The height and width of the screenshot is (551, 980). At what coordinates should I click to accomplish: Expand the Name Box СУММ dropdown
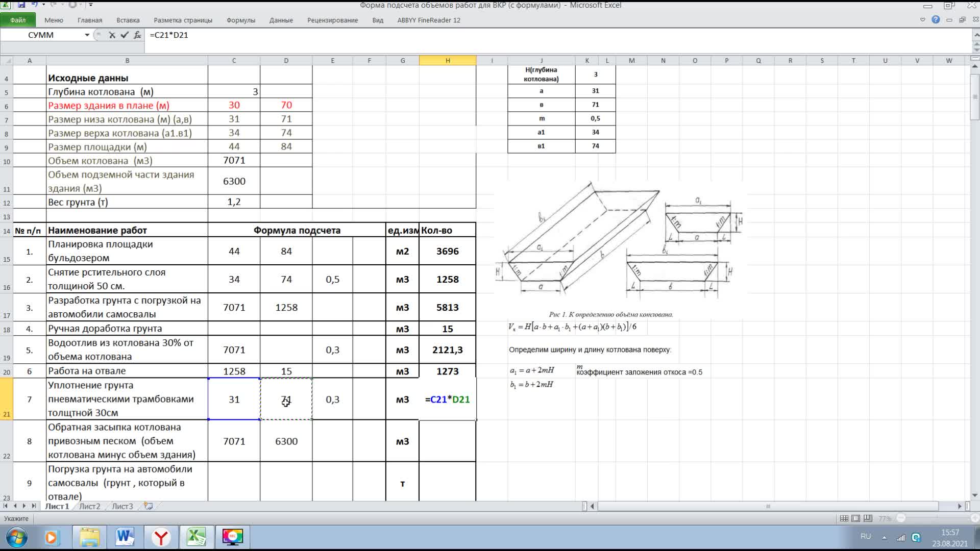(87, 35)
